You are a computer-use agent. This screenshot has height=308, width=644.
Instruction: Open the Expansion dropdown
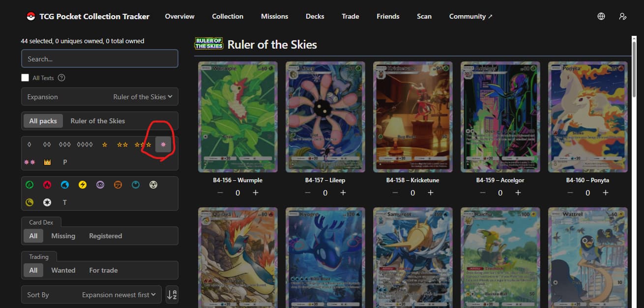[x=100, y=97]
